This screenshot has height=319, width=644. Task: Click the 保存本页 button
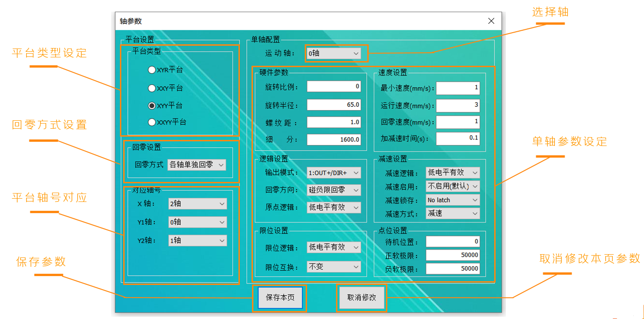tap(280, 298)
